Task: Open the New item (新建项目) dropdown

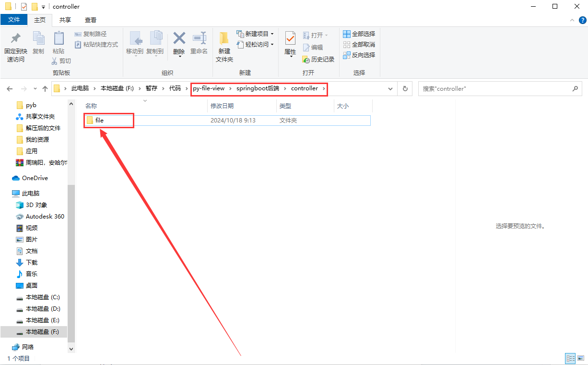Action: tap(255, 34)
